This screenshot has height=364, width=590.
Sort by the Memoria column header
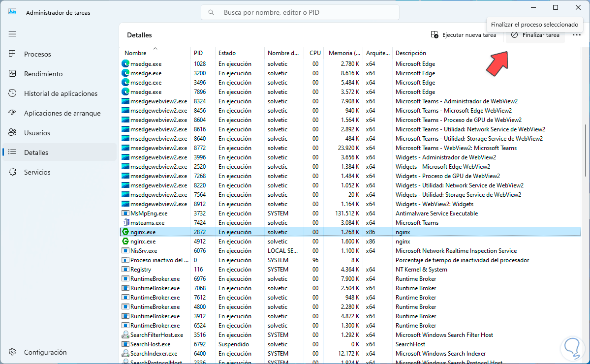pos(344,53)
